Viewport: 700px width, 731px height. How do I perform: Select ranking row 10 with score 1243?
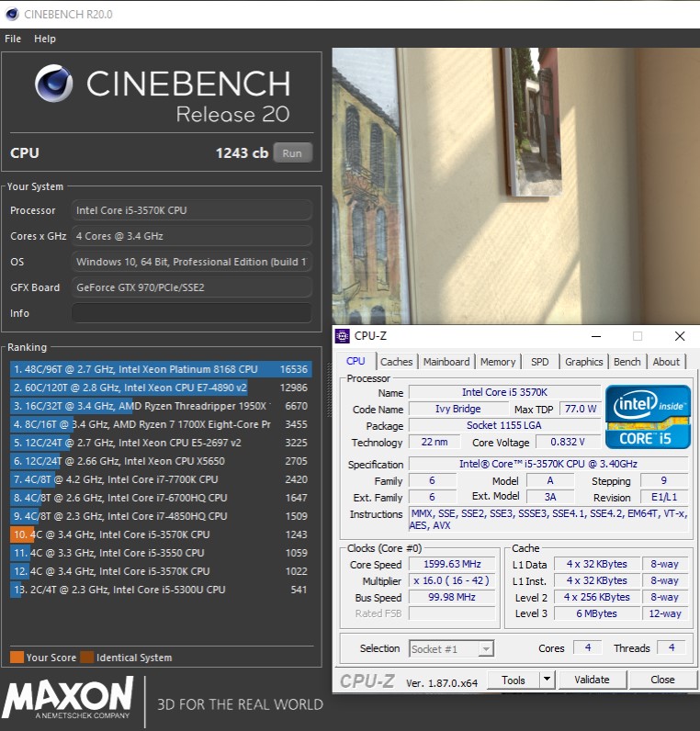(161, 534)
